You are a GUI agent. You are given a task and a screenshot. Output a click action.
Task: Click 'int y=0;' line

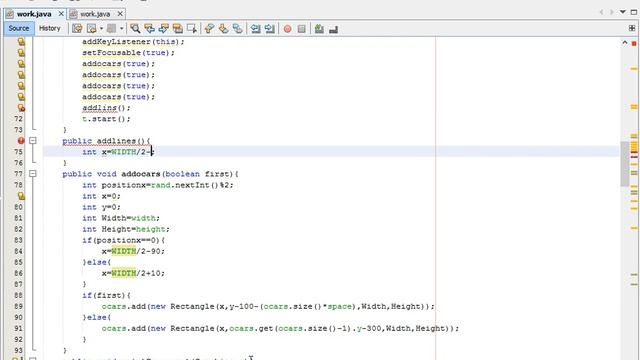click(x=101, y=207)
